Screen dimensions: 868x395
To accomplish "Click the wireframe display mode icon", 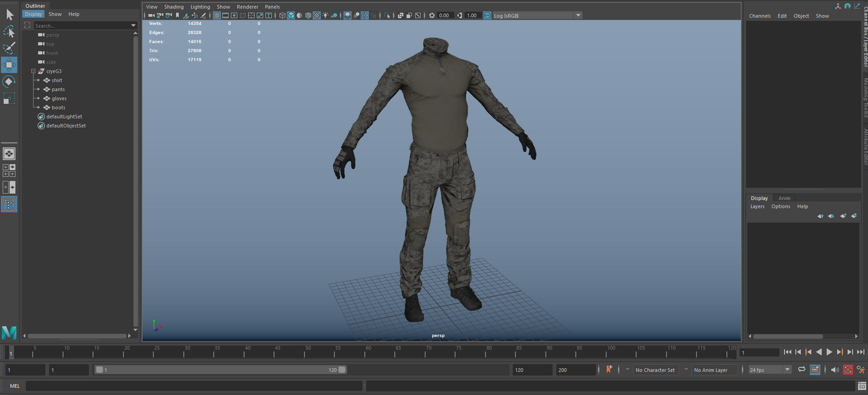I will [x=282, y=15].
